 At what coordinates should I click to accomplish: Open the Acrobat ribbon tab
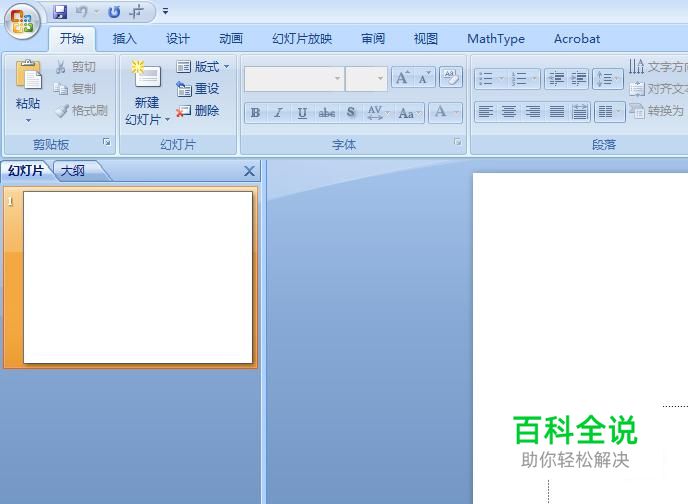(577, 39)
